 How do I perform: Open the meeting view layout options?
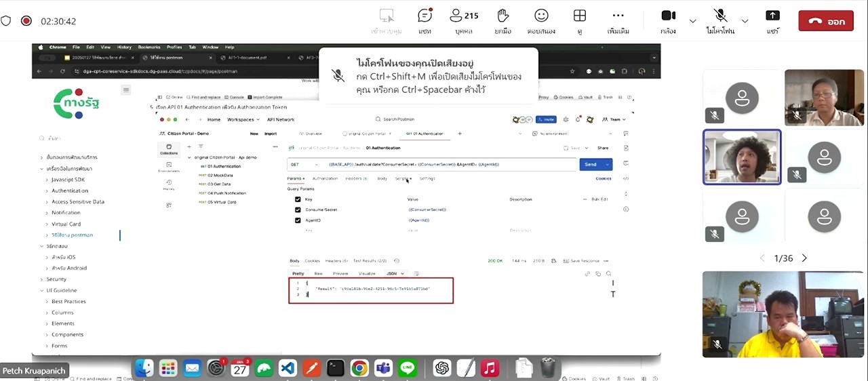click(580, 20)
